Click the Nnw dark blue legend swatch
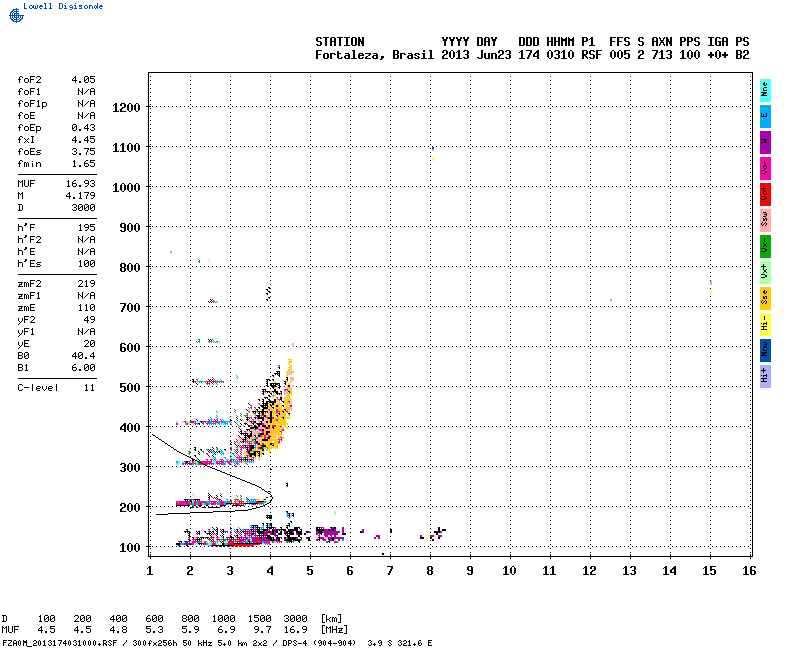 point(765,351)
